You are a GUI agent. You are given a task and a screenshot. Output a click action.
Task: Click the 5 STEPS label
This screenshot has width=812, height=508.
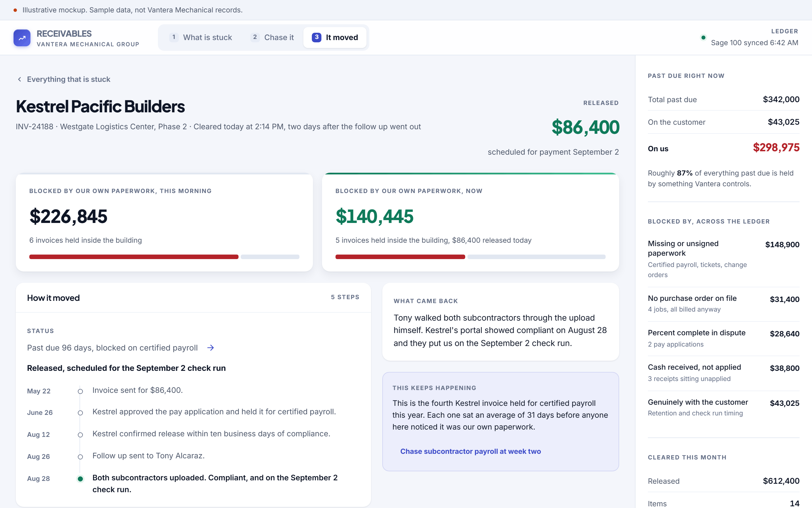tap(345, 297)
